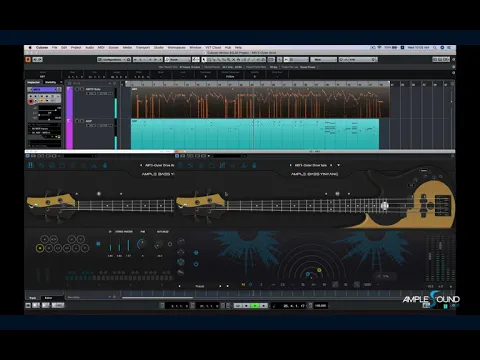
Task: Toggle record enable in the Inspector
Action: point(31,101)
